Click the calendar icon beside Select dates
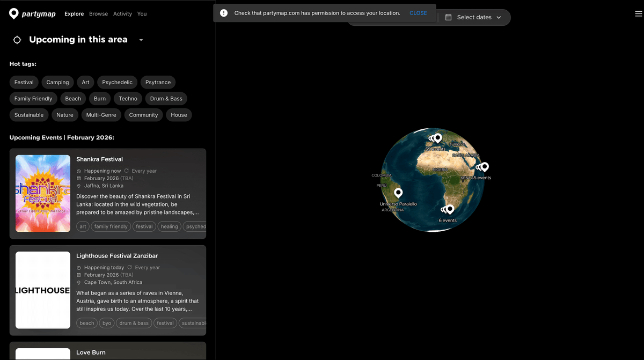Screen dimensions: 644x360 tap(449, 17)
